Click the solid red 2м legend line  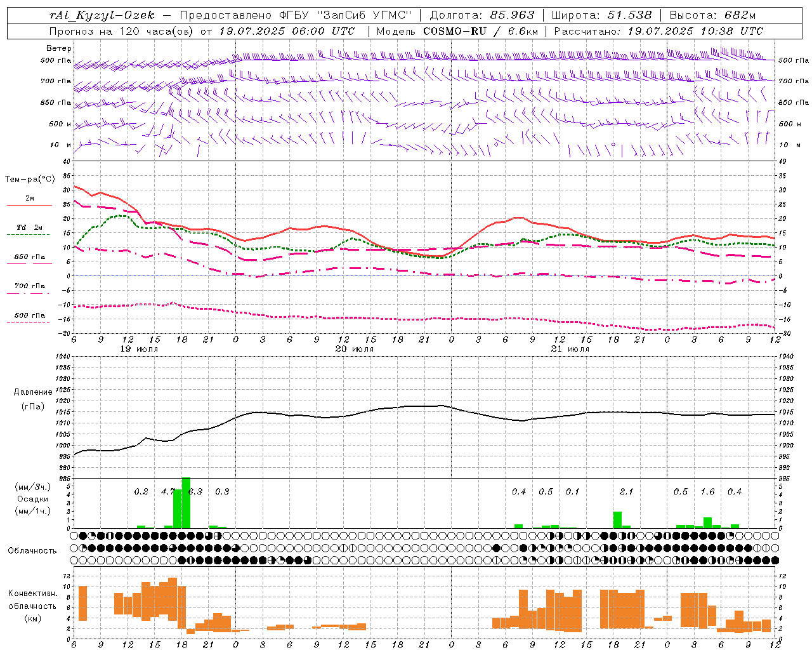point(29,206)
